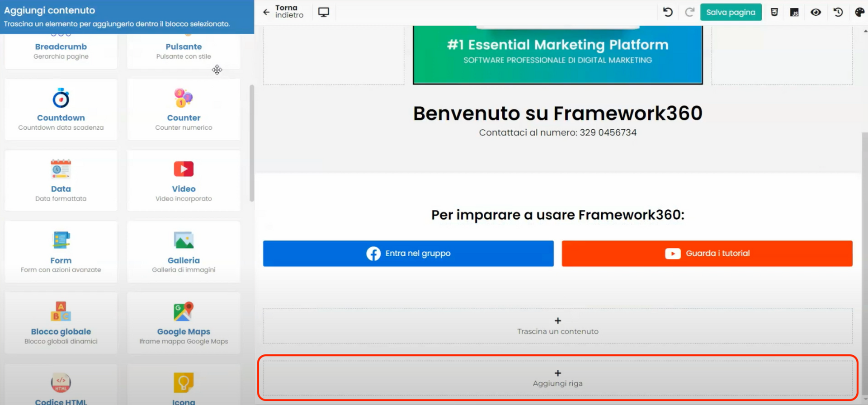This screenshot has width=868, height=405.
Task: Save the page with Salva pagina
Action: pos(731,12)
